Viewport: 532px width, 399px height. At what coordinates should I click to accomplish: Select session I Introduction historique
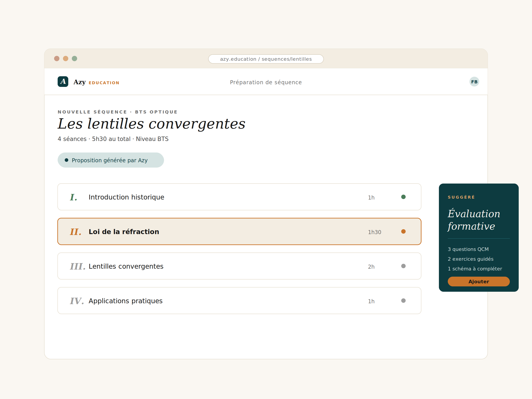[239, 197]
